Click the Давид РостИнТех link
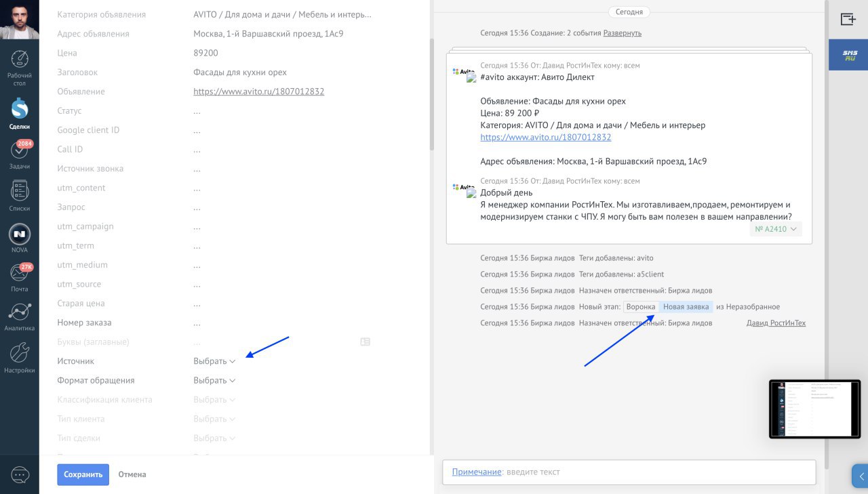868x494 pixels. coord(776,323)
